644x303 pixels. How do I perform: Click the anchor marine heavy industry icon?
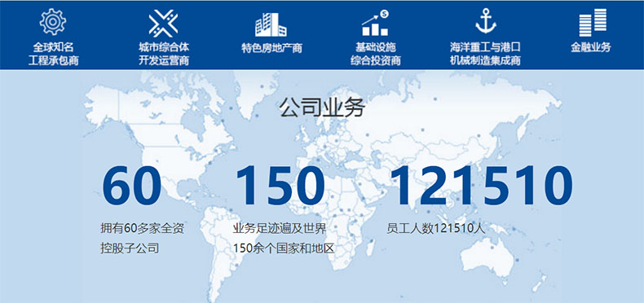[486, 21]
